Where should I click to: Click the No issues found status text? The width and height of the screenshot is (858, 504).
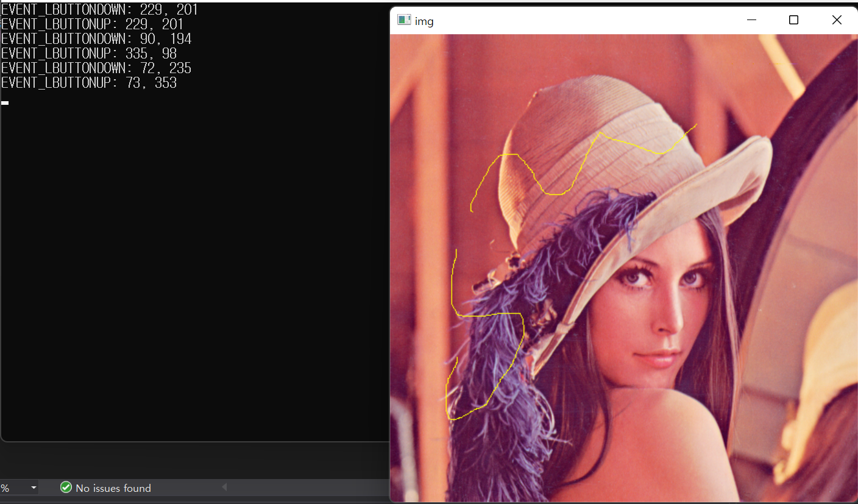tap(113, 488)
